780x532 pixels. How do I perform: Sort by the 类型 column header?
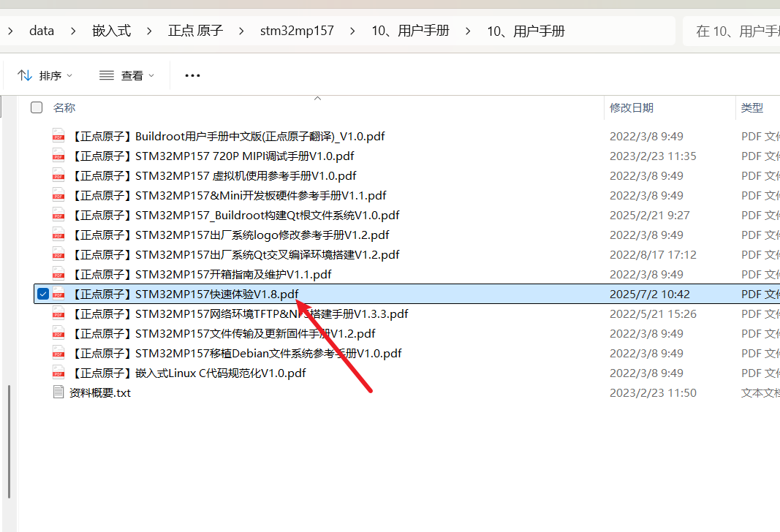(x=751, y=107)
